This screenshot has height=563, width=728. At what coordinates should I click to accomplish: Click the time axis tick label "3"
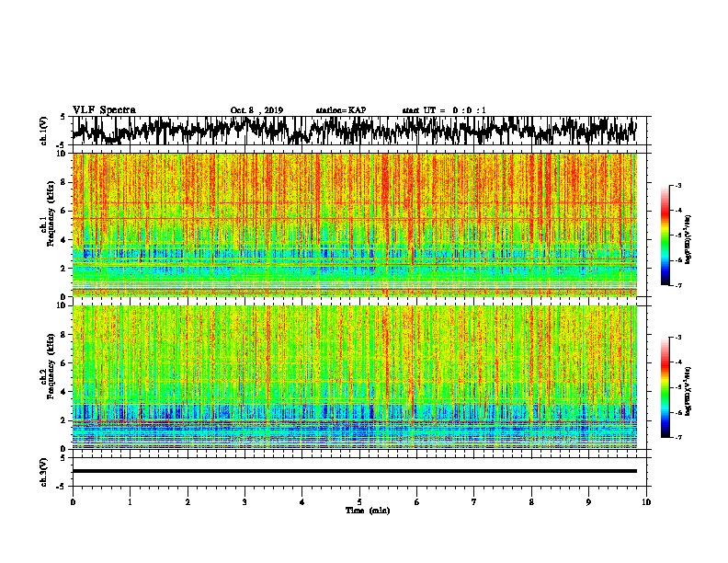point(245,501)
